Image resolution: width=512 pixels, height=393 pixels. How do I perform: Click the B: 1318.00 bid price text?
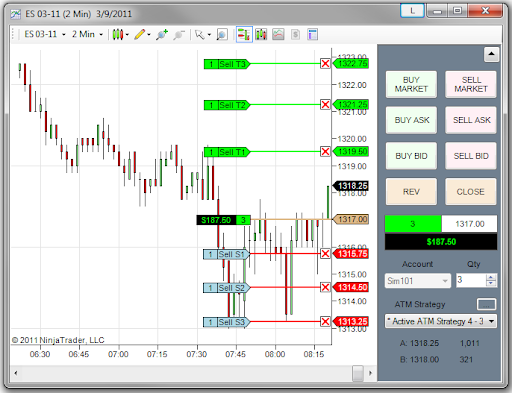tap(419, 359)
